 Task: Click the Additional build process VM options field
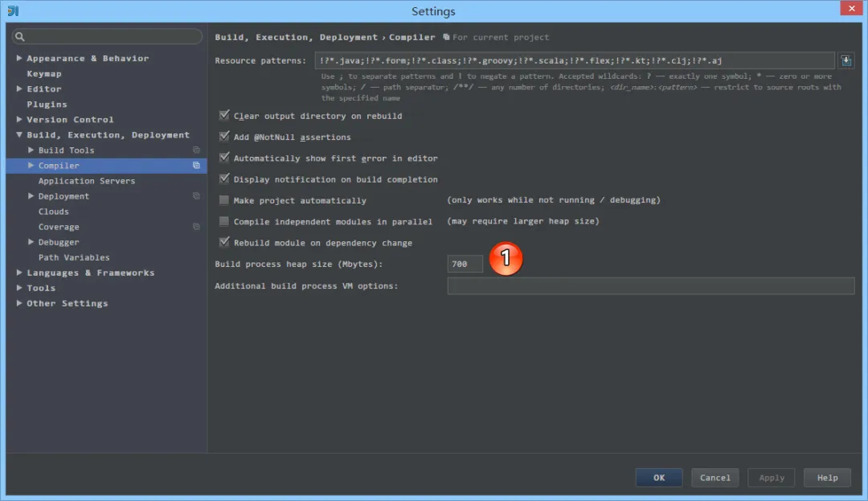(x=650, y=285)
